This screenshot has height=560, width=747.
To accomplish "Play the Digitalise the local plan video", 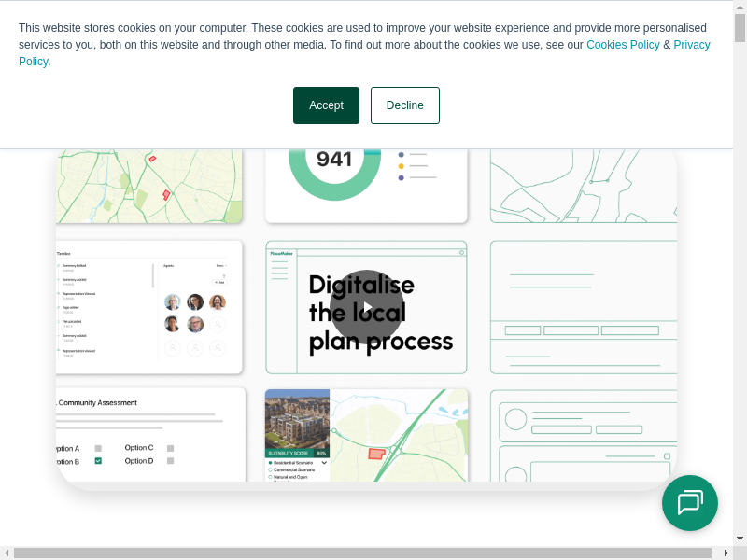I will point(367,307).
